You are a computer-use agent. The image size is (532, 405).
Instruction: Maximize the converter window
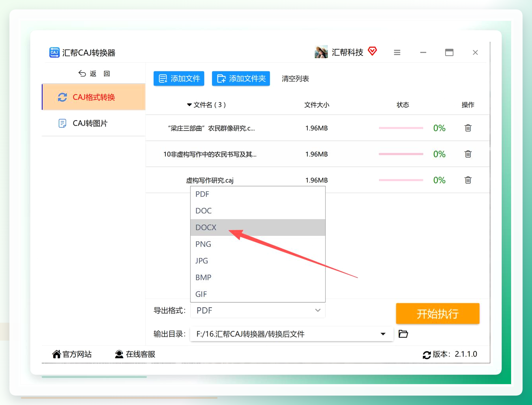[x=449, y=52]
